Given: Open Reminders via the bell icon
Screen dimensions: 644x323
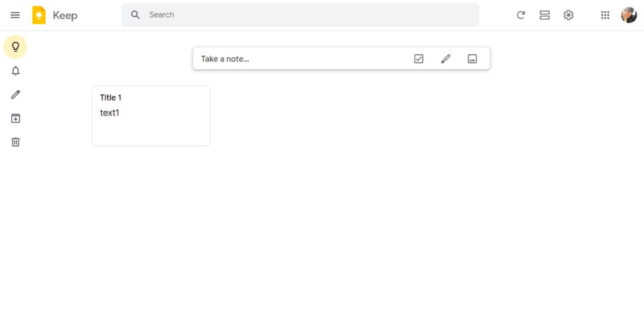Looking at the screenshot, I should [x=15, y=71].
